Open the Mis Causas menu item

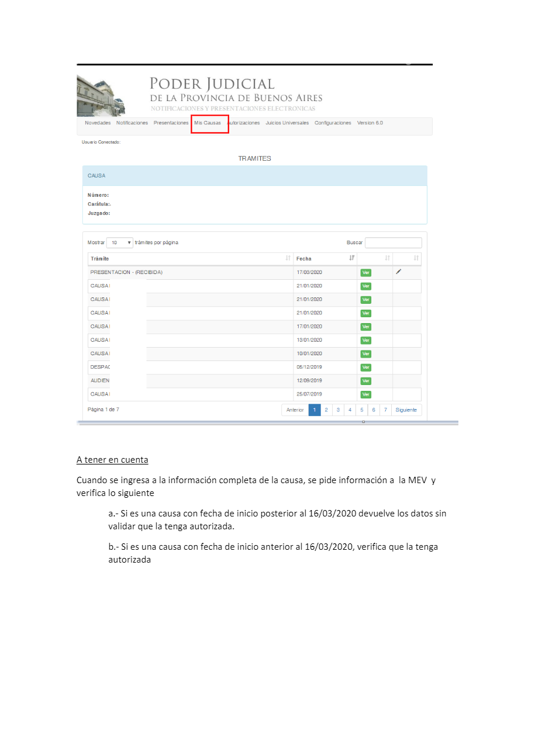coord(208,123)
